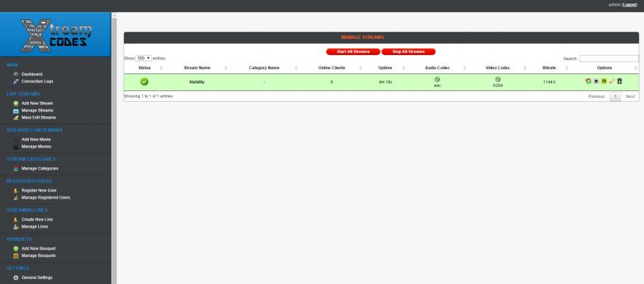Image resolution: width=644 pixels, height=284 pixels.
Task: Click the green status checkmark for Stability
Action: point(144,81)
